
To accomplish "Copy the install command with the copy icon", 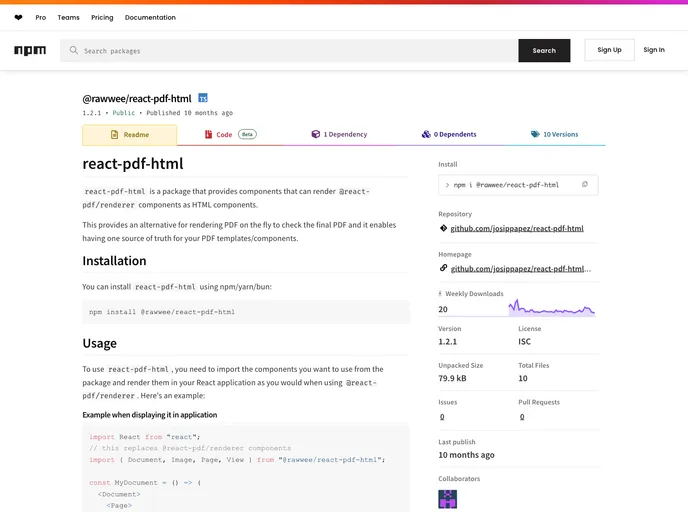I will pos(585,185).
